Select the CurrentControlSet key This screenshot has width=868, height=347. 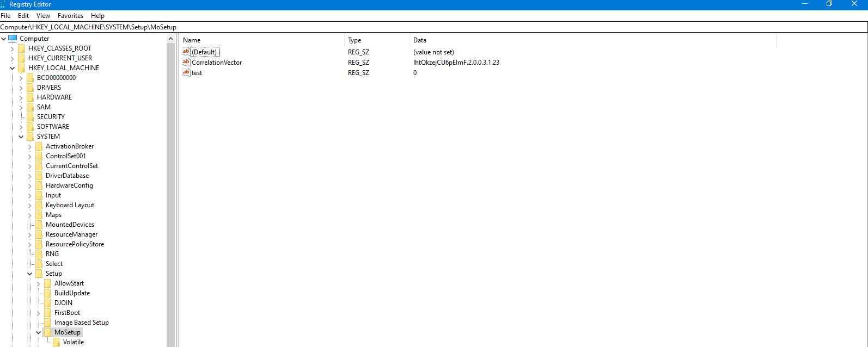pos(72,166)
